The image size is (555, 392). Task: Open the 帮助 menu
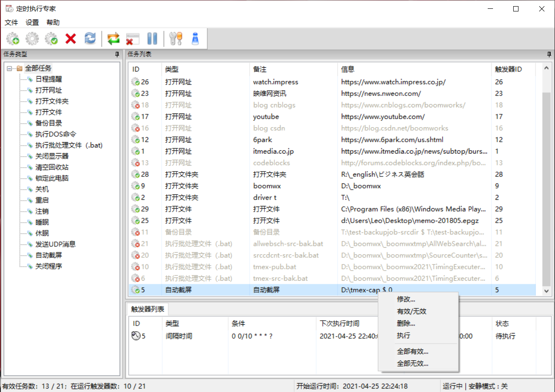[x=53, y=22]
